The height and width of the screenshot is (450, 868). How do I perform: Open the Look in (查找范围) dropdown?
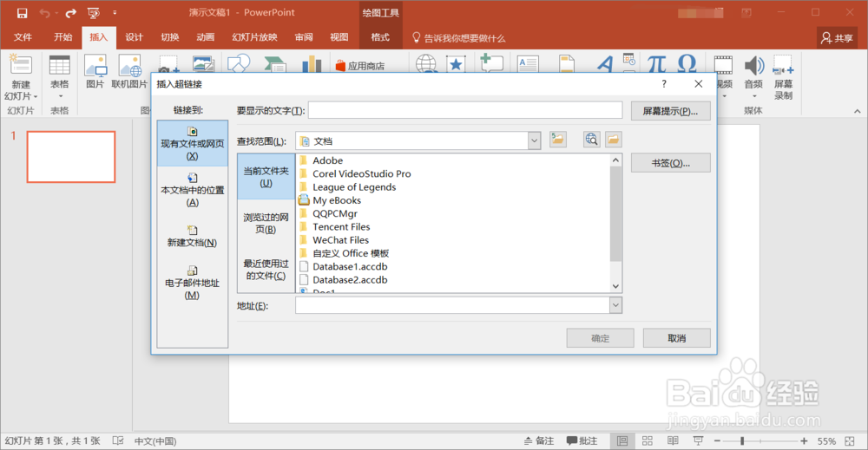click(534, 141)
